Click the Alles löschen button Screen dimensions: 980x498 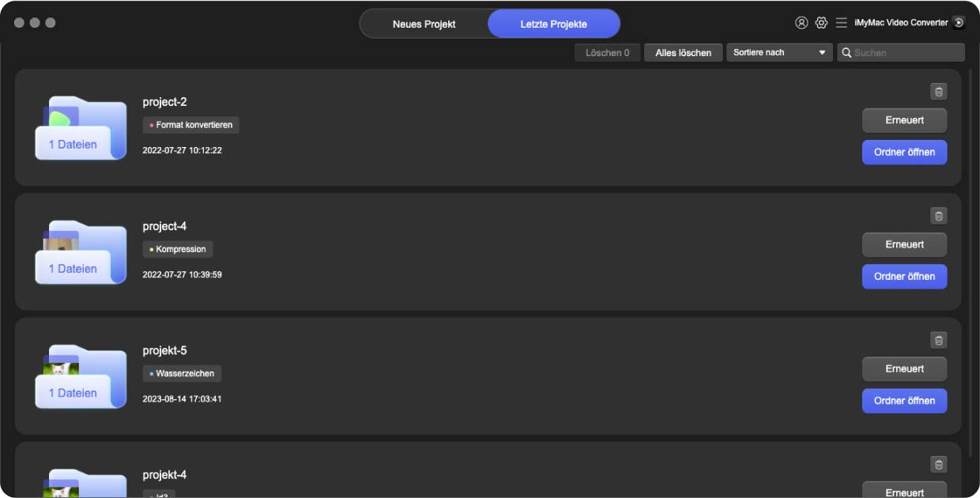point(684,53)
